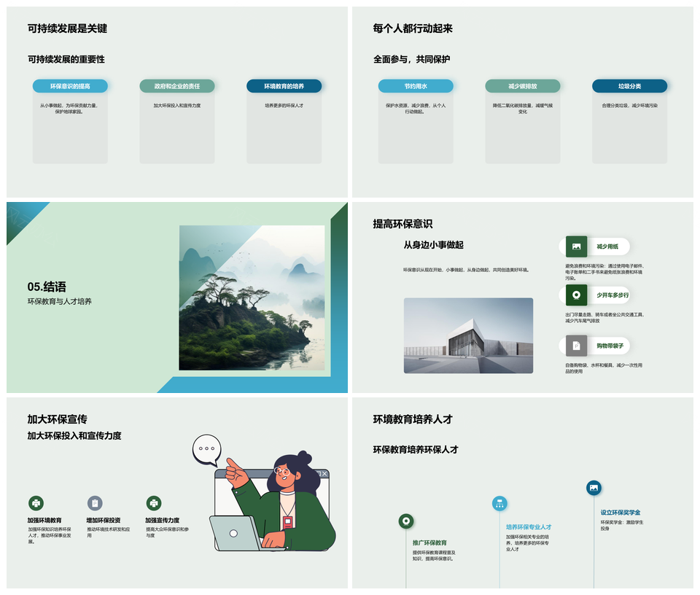Screen dimensions: 700x595
Task: Click the blue heading 培养环保专业人才
Action: (529, 527)
